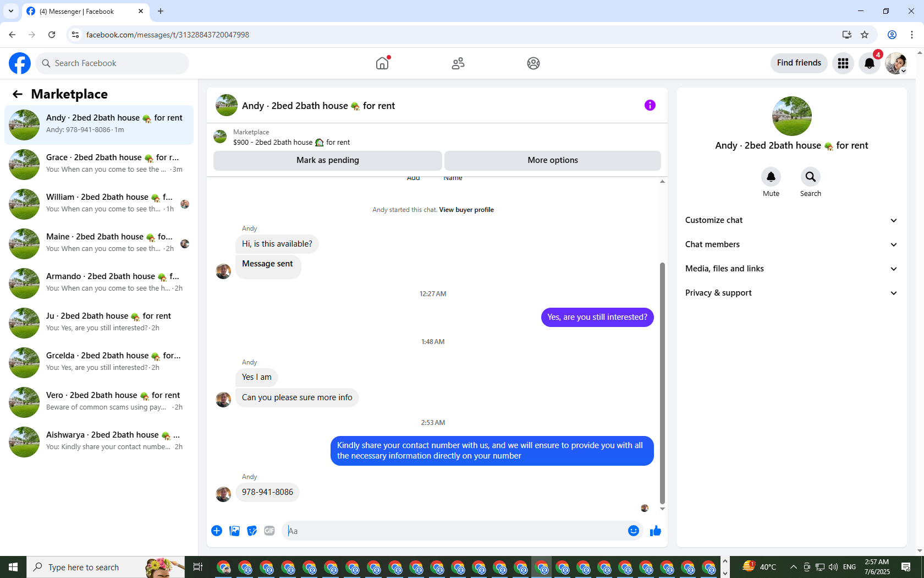Select the Messenger | Facebook browser tab
The height and width of the screenshot is (578, 924).
[85, 11]
